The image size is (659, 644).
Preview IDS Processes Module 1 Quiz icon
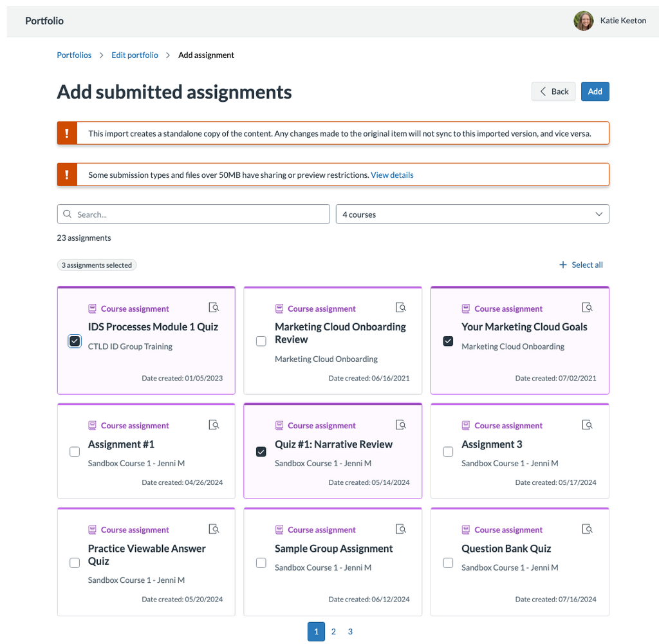(x=214, y=307)
